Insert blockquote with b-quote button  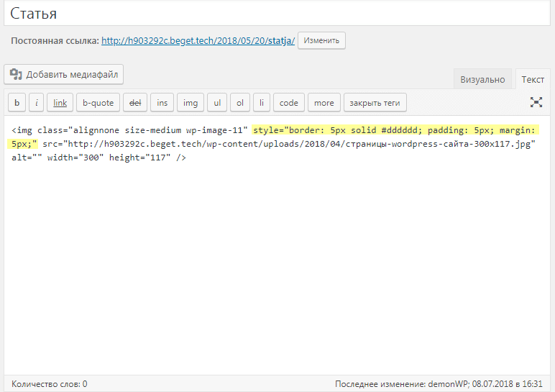98,103
